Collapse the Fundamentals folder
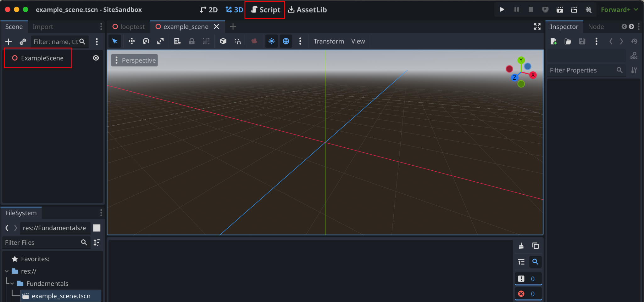This screenshot has width=644, height=302. coord(12,283)
